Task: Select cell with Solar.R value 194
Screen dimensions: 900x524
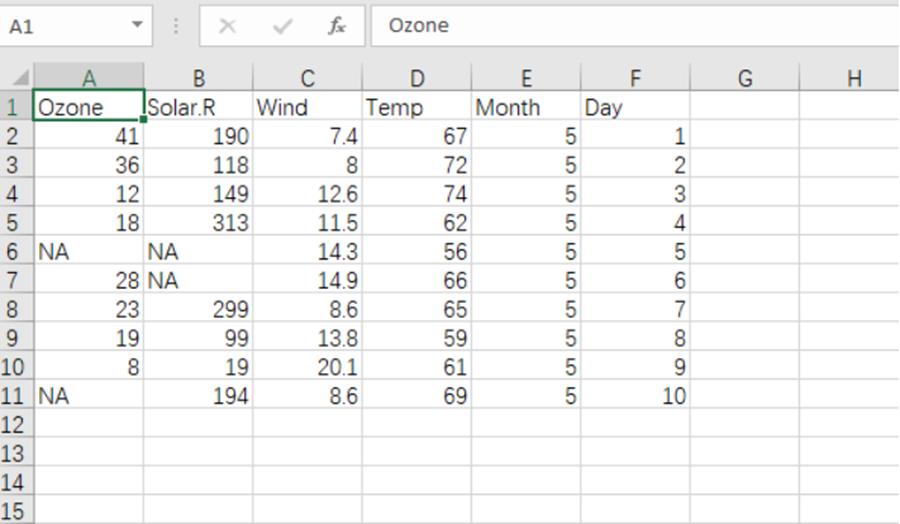Action: [198, 395]
